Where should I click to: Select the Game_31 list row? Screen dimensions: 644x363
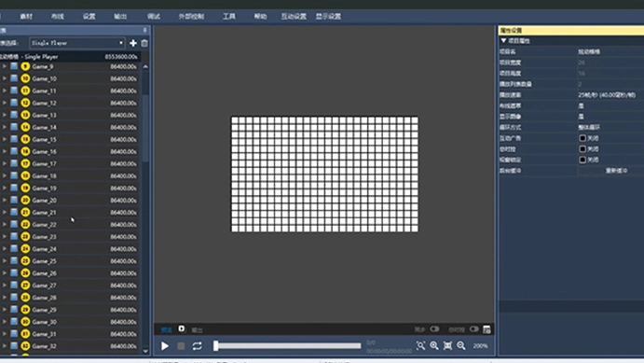(x=70, y=334)
